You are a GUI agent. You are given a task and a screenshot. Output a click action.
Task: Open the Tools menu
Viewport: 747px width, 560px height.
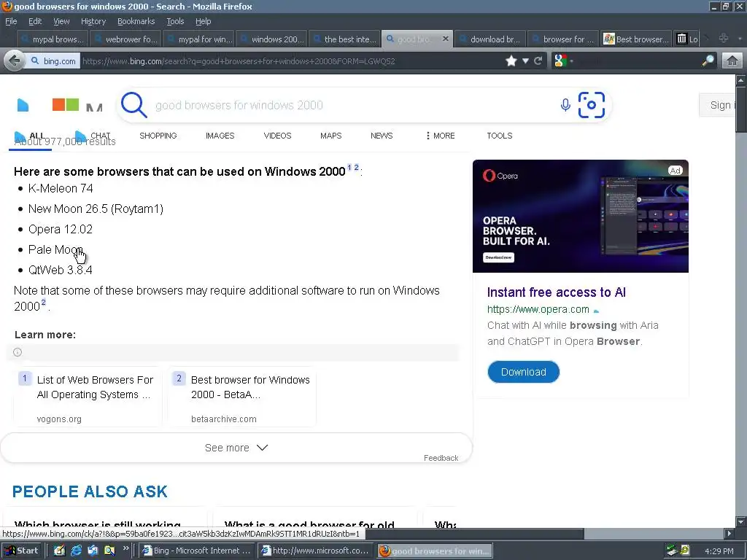[175, 21]
